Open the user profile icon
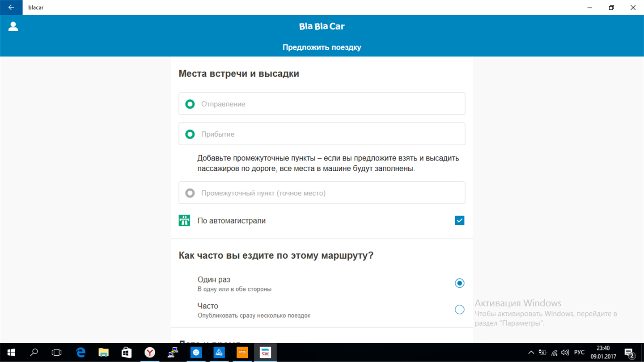 13,26
